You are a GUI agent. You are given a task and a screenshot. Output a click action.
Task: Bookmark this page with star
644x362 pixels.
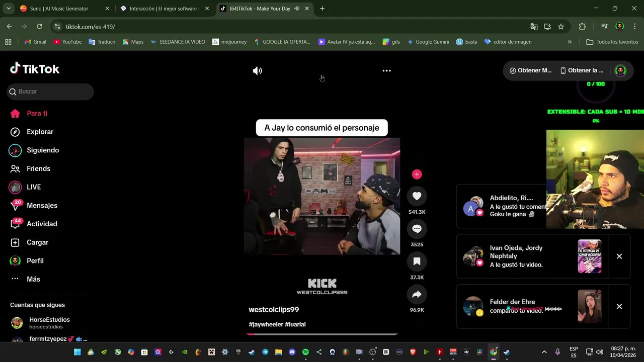561,27
